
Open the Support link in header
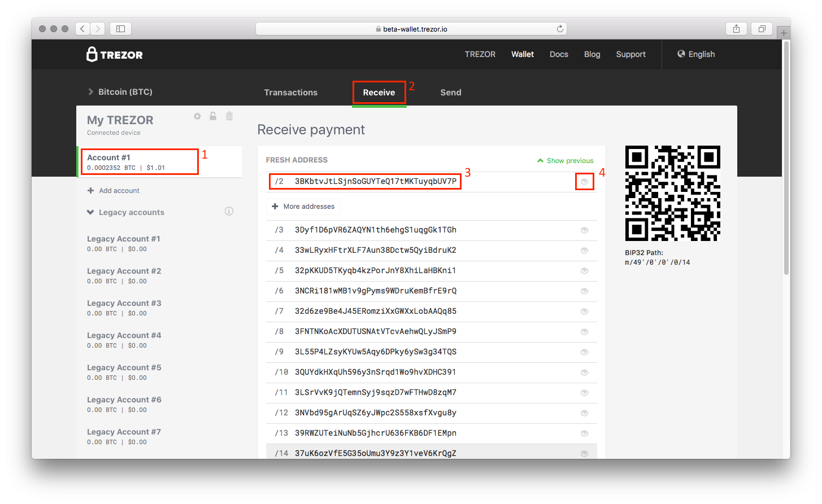[x=630, y=54]
